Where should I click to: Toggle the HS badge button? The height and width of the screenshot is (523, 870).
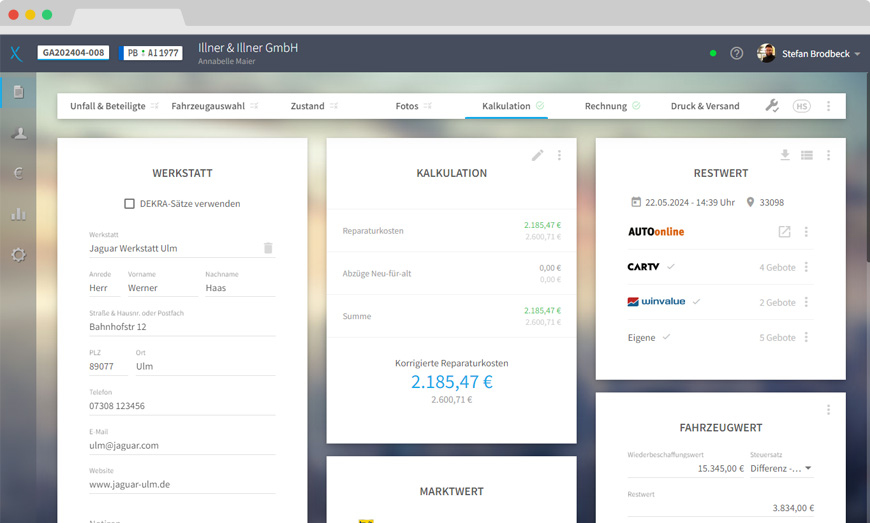(802, 106)
